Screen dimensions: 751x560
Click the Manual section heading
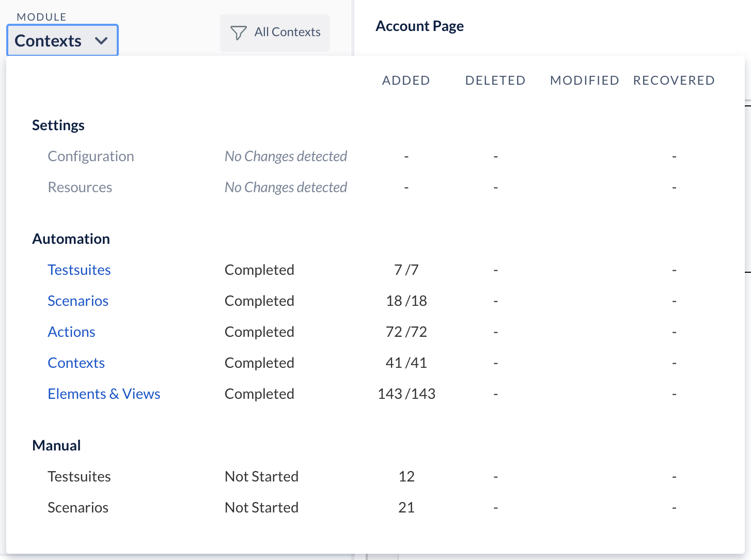[x=56, y=445]
